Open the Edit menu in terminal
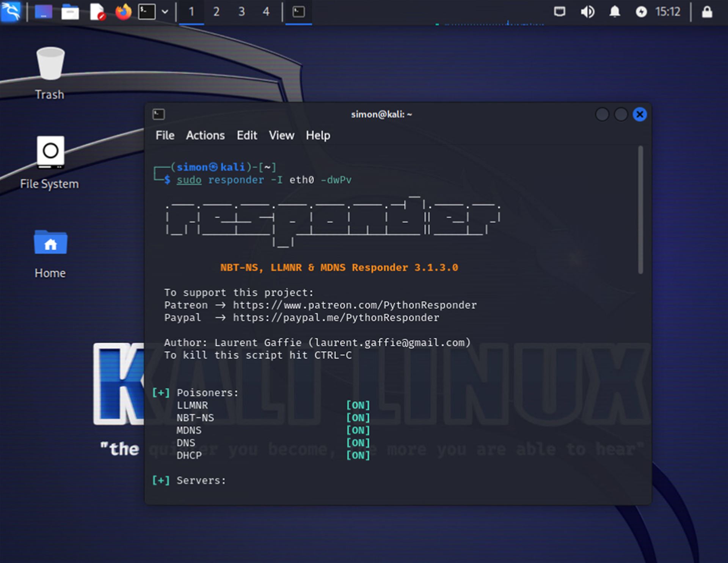 247,135
